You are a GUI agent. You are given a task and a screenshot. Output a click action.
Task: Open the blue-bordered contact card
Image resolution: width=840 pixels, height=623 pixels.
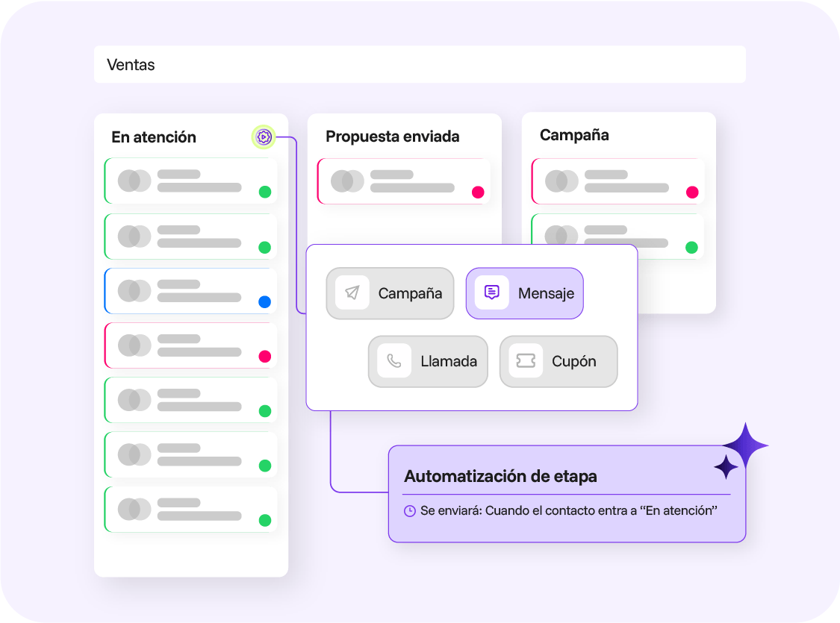(190, 290)
